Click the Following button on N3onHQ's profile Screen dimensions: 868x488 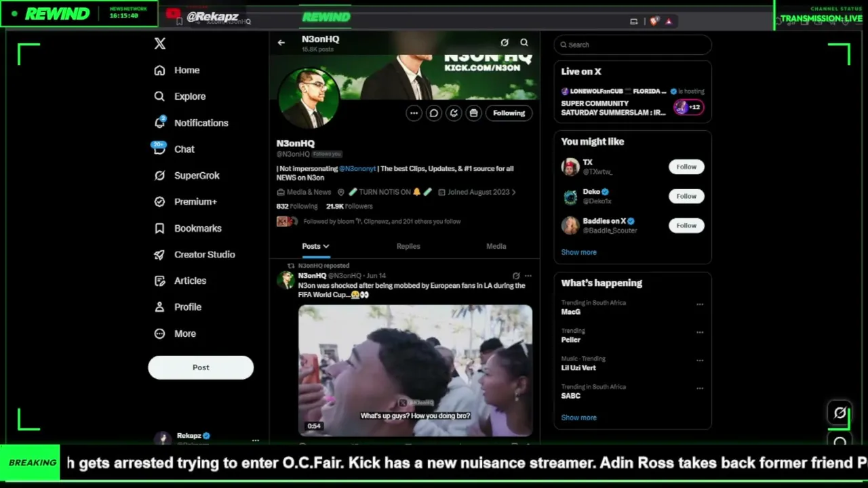[x=509, y=113]
